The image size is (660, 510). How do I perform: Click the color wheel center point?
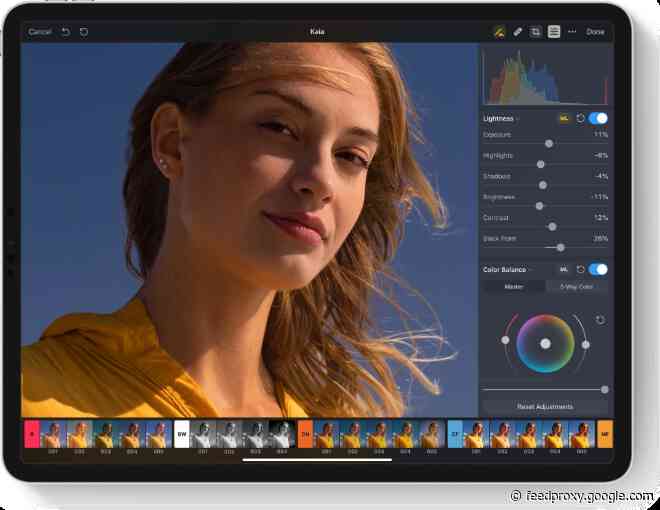pyautogui.click(x=546, y=344)
